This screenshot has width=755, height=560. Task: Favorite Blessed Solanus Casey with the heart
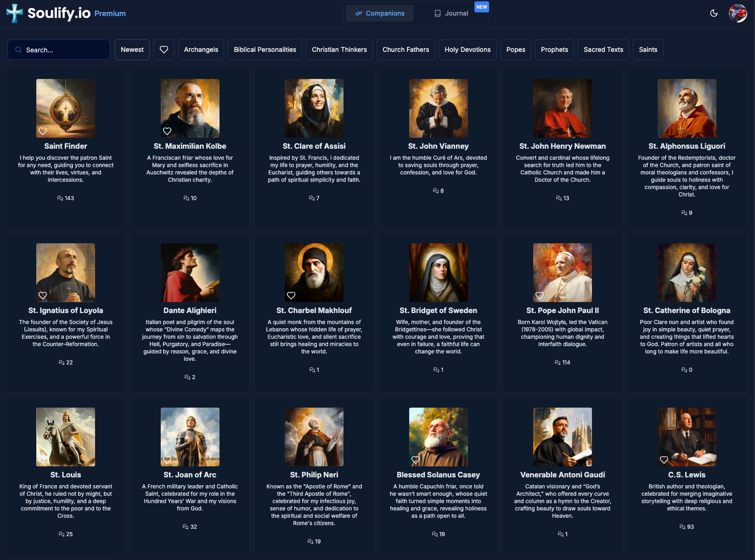coord(416,459)
